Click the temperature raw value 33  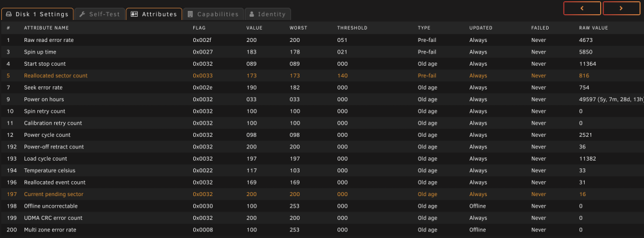tap(582, 170)
